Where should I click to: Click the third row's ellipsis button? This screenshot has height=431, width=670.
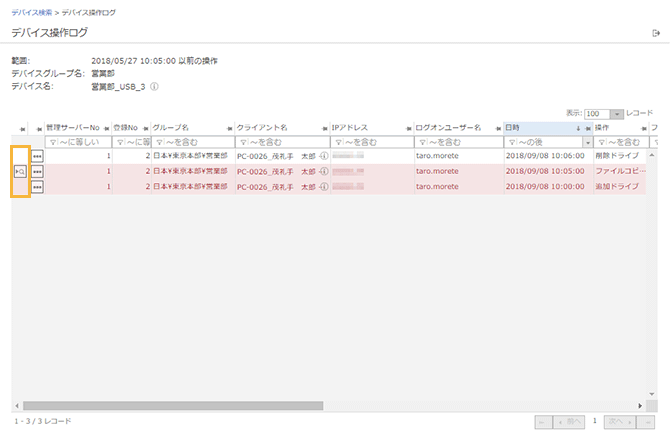(38, 186)
